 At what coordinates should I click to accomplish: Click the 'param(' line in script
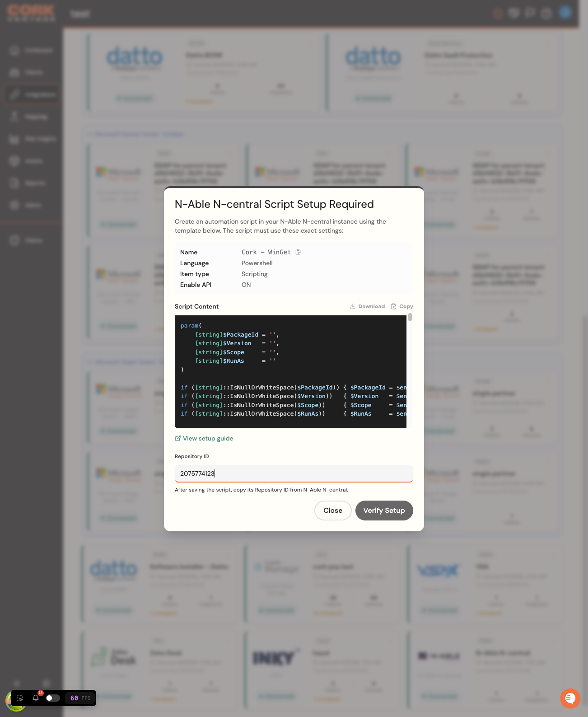191,326
